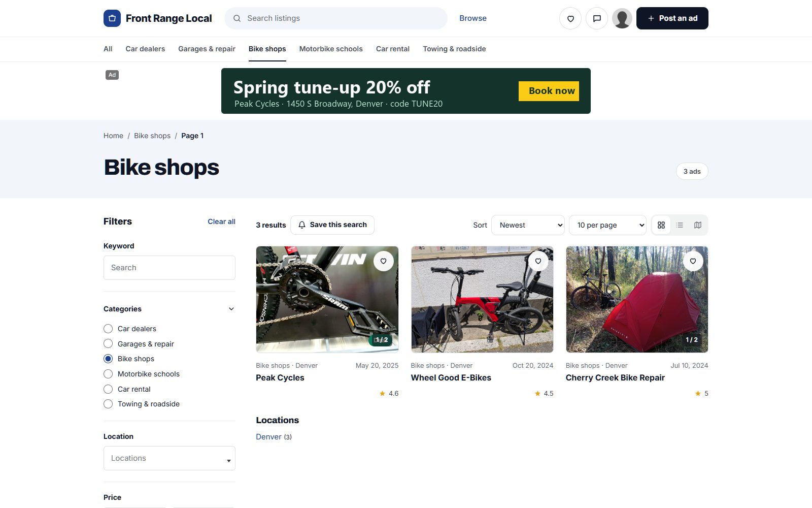The image size is (812, 508).
Task: Favorite the Cherry Creek Bike Repair listing
Action: [x=693, y=261]
